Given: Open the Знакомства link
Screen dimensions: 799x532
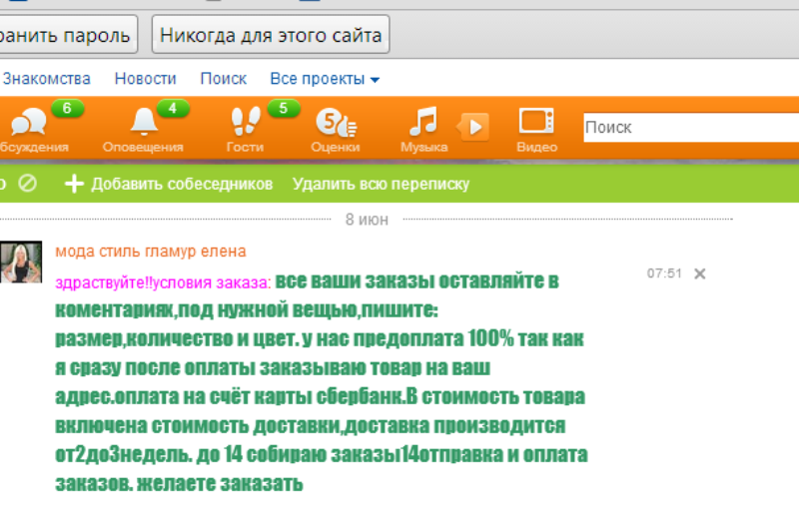Looking at the screenshot, I should (x=46, y=79).
